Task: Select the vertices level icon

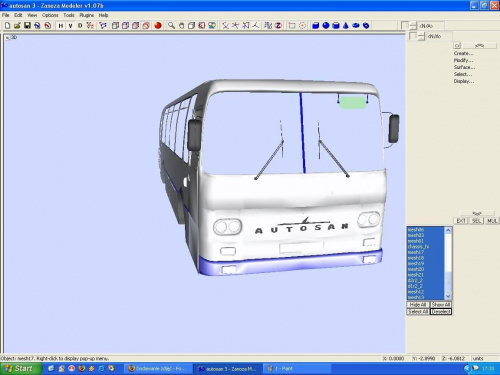Action: (x=90, y=25)
